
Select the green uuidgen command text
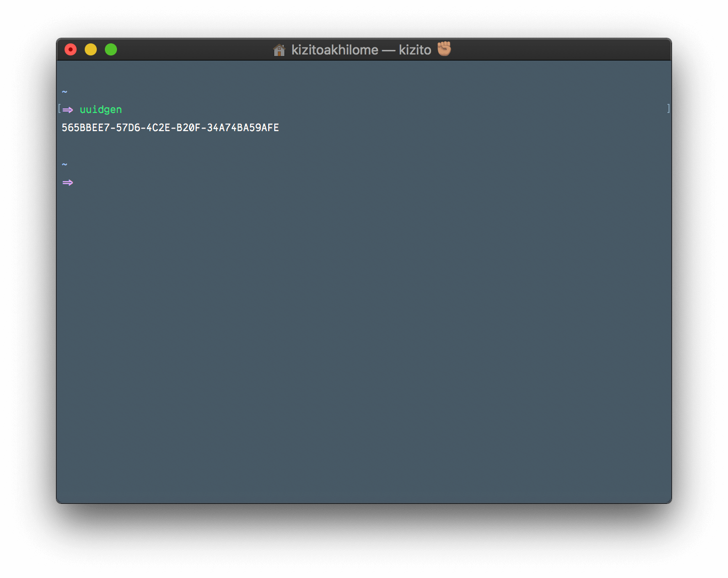(100, 109)
